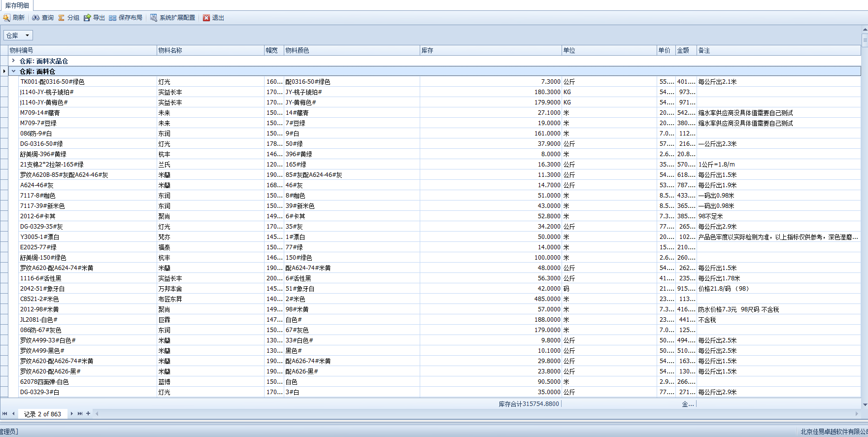Open the 仓库 grouping dropdown
The height and width of the screenshot is (437, 868).
point(18,35)
